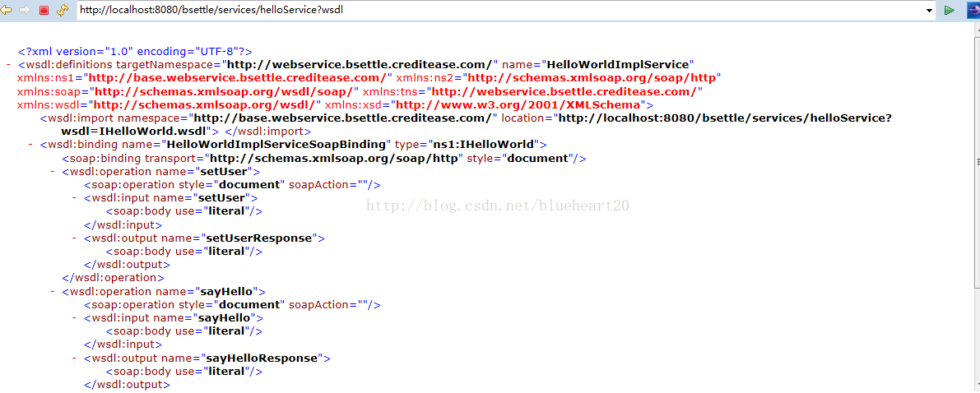This screenshot has width=980, height=393.
Task: Go forward with the right arrow icon
Action: pyautogui.click(x=25, y=10)
